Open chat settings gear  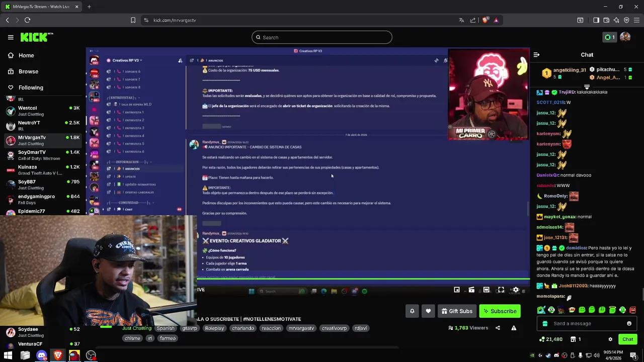tap(610, 339)
